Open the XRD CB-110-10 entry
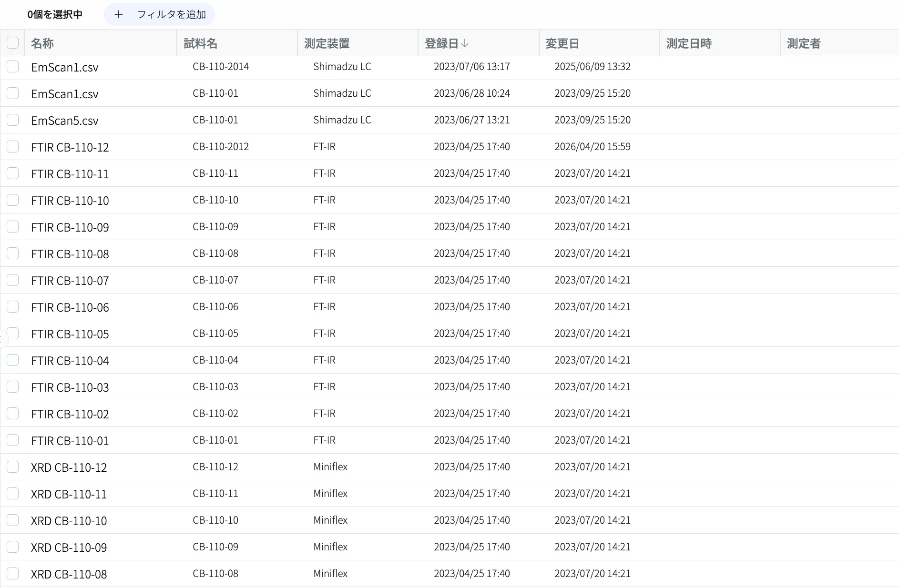The width and height of the screenshot is (899, 588). (x=69, y=521)
